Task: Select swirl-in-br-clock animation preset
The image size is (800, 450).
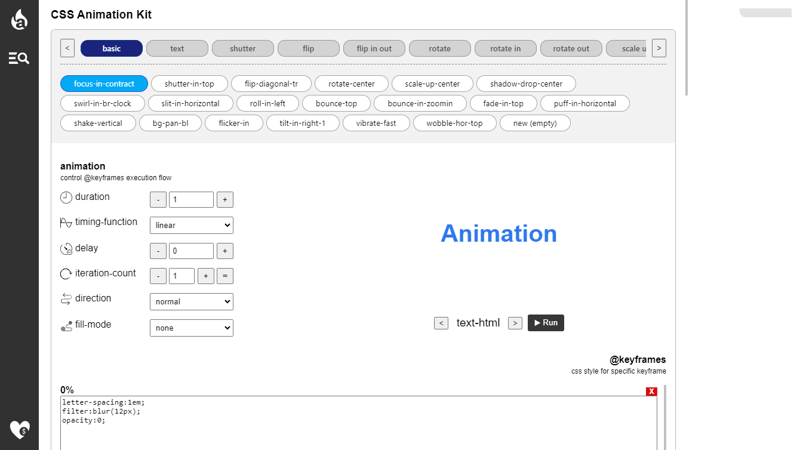Action: tap(103, 104)
